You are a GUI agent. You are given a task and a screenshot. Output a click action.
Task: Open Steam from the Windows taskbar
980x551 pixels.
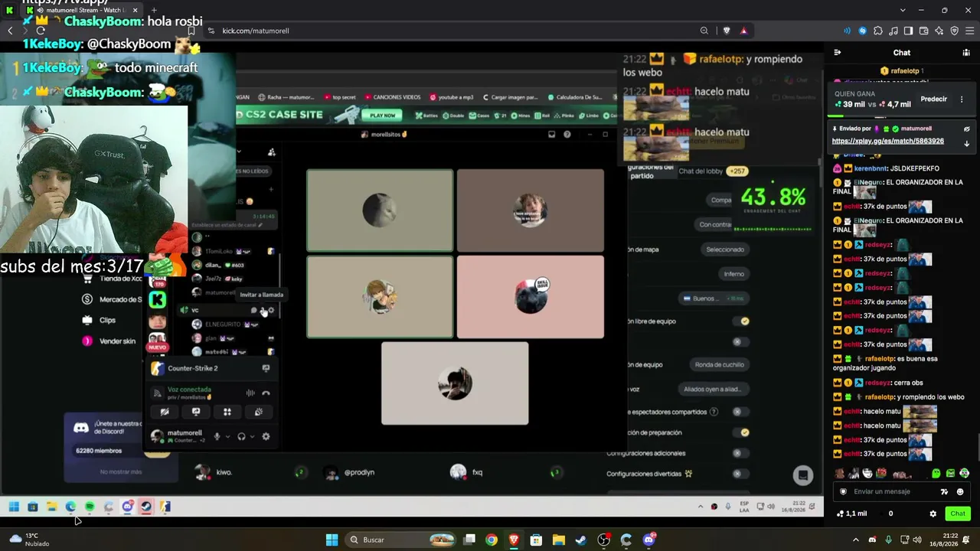(581, 540)
